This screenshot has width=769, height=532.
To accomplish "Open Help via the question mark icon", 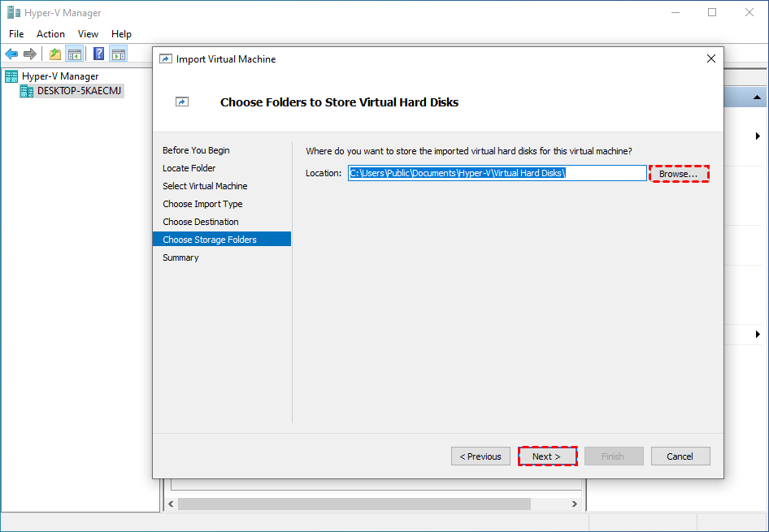I will pyautogui.click(x=98, y=54).
